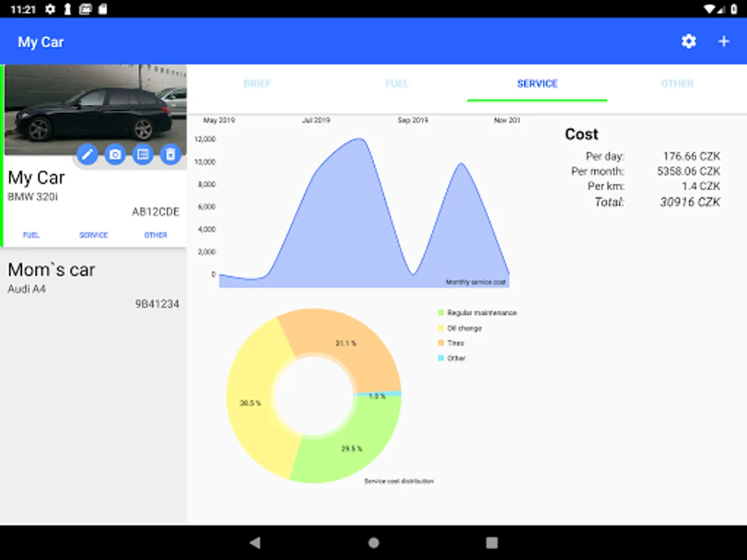Tap the 1.4 CZK per km value

tap(701, 186)
